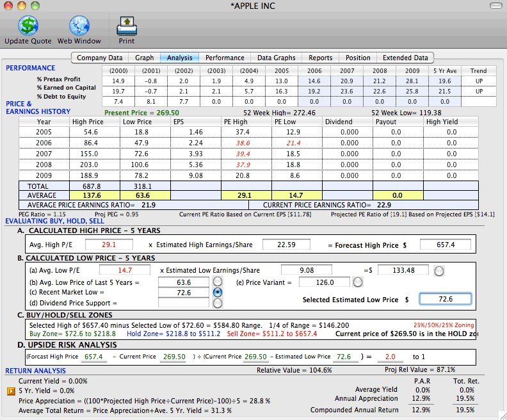
Task: Click the Buy Zone range text
Action: pos(72,334)
